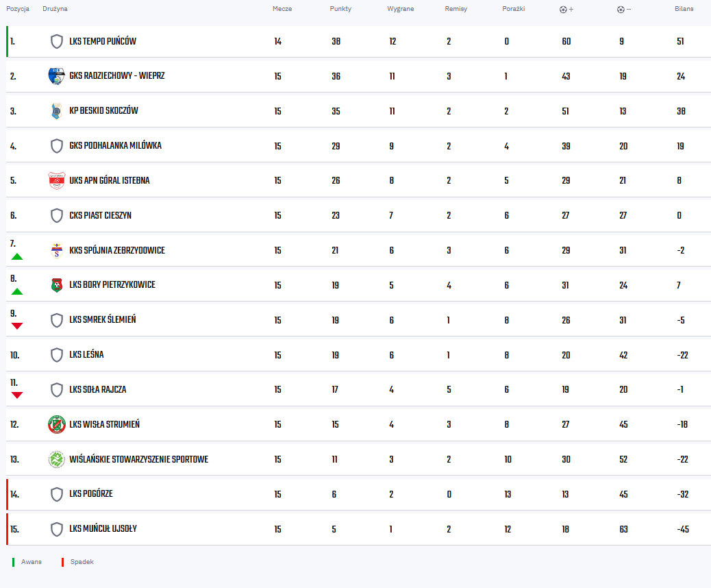Click LKS Wisła Strumień club logo

(x=56, y=425)
